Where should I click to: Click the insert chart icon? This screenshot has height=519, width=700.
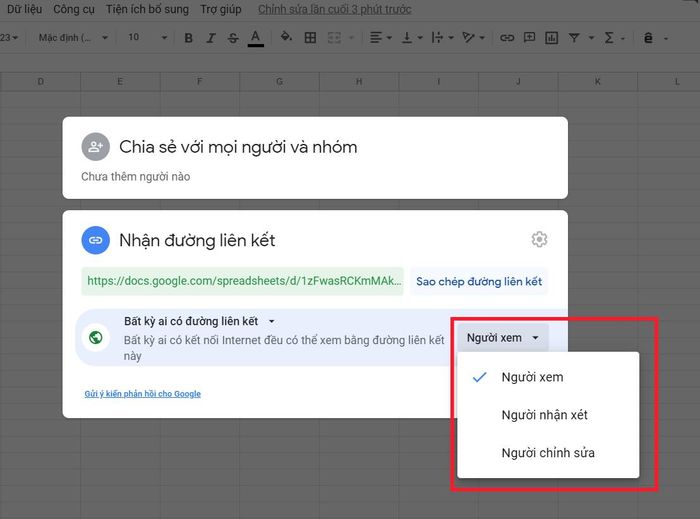(551, 38)
